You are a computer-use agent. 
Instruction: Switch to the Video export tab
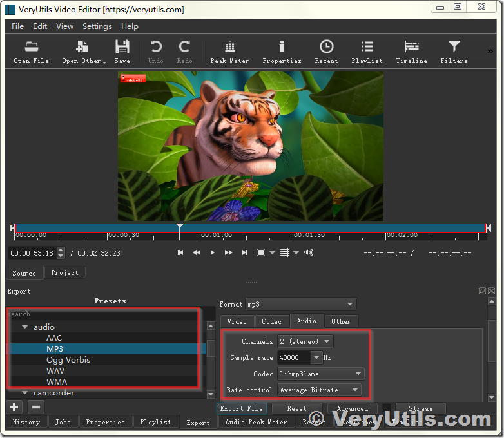237,321
